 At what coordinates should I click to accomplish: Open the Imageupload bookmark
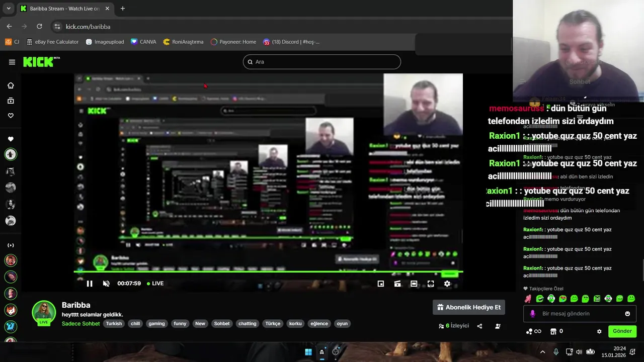pos(105,42)
